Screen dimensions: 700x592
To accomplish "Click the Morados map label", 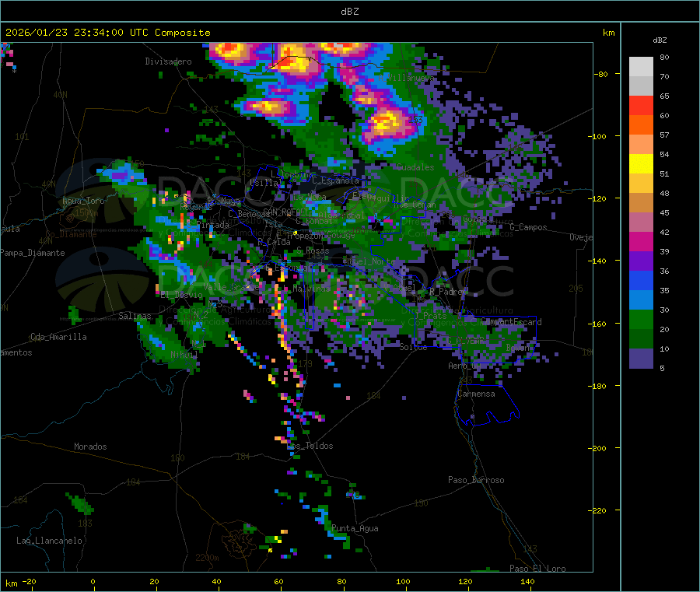I will (90, 447).
